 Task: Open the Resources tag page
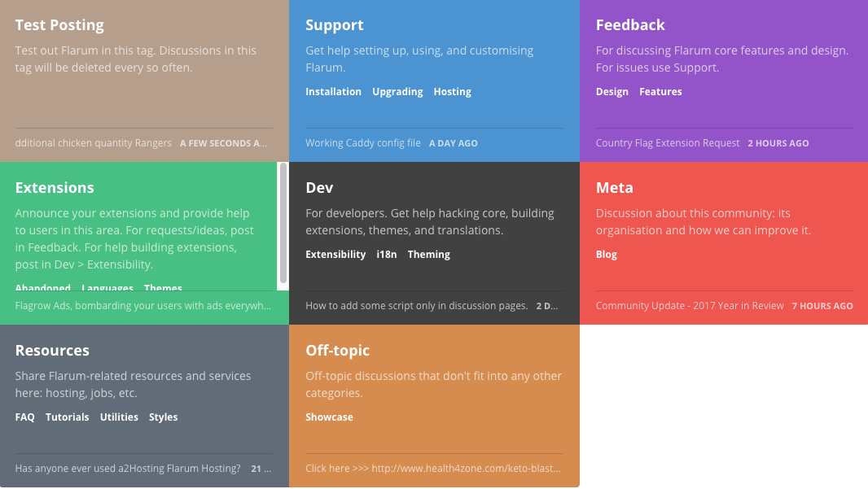point(52,350)
